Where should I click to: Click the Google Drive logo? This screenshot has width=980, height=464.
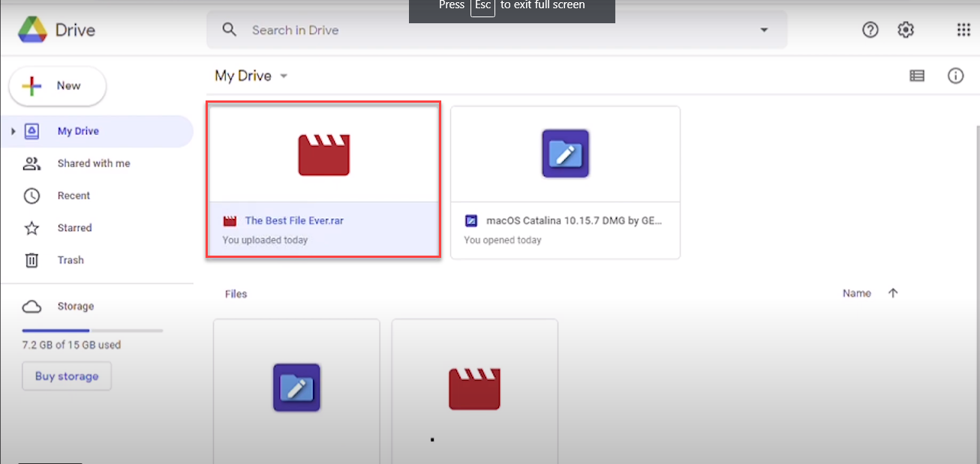tap(32, 31)
